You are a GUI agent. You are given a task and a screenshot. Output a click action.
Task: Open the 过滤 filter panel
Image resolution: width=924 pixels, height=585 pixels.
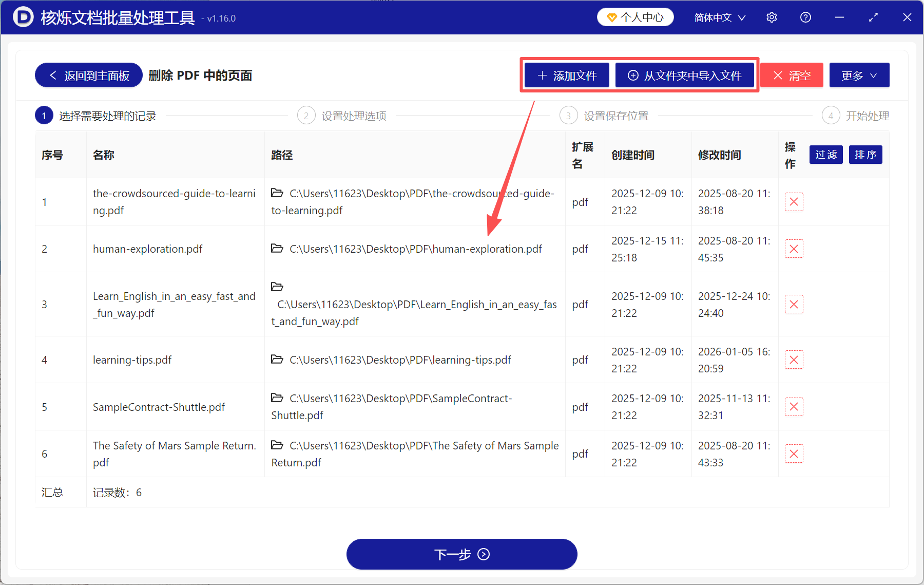825,154
